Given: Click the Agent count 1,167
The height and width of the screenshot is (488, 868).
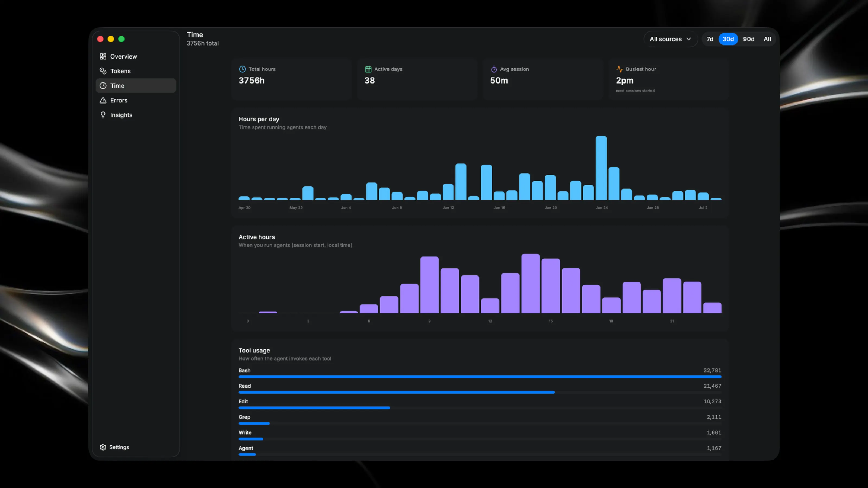Looking at the screenshot, I should pyautogui.click(x=714, y=448).
